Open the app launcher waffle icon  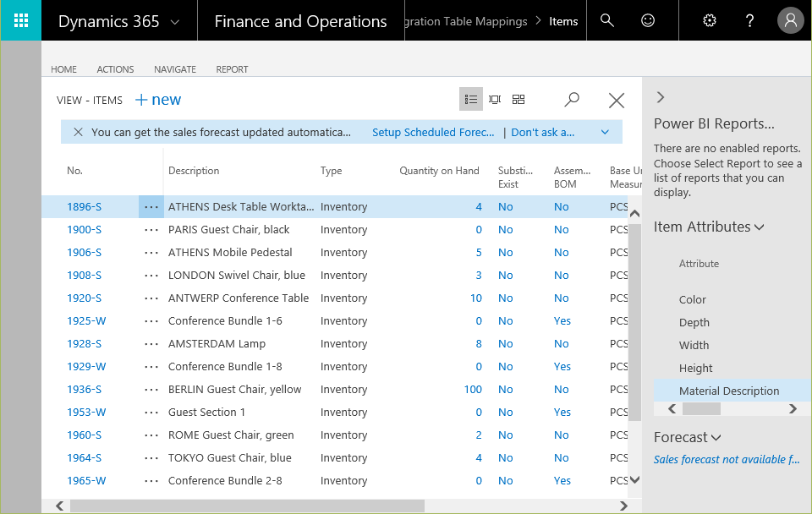click(20, 20)
